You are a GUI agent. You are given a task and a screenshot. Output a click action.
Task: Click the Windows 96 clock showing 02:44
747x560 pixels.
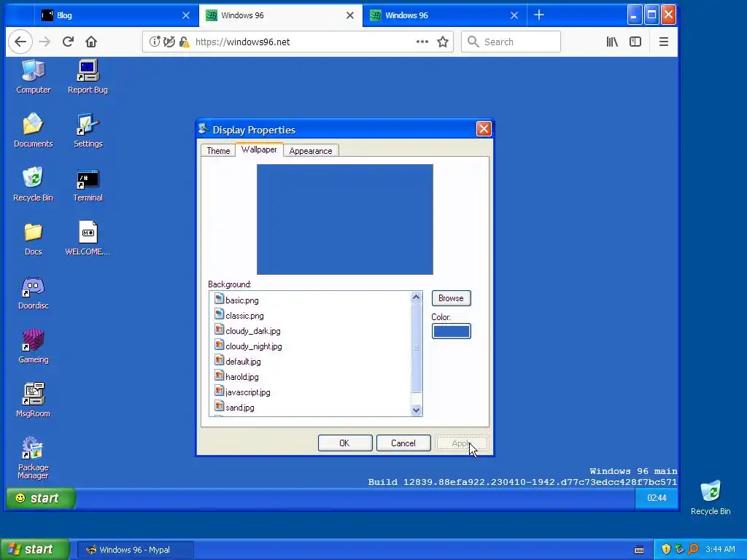tap(657, 498)
